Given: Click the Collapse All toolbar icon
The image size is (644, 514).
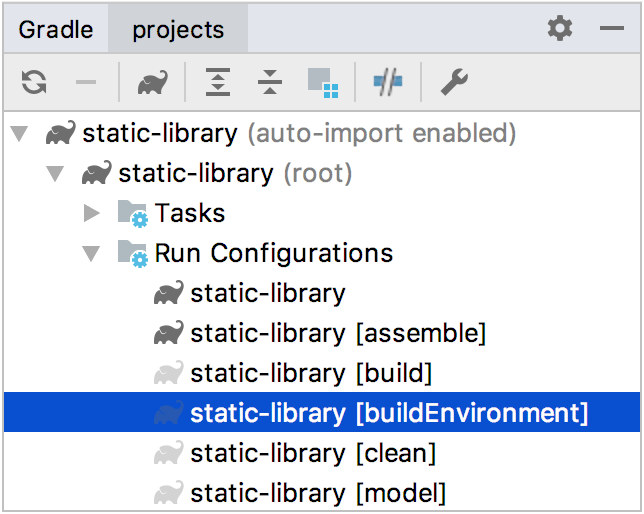Looking at the screenshot, I should 269,83.
